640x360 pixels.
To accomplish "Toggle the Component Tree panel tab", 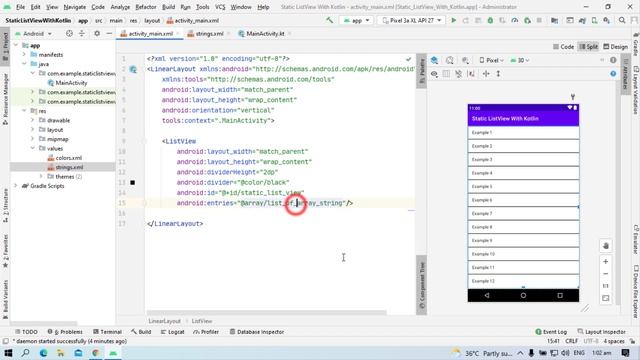I will tap(422, 285).
